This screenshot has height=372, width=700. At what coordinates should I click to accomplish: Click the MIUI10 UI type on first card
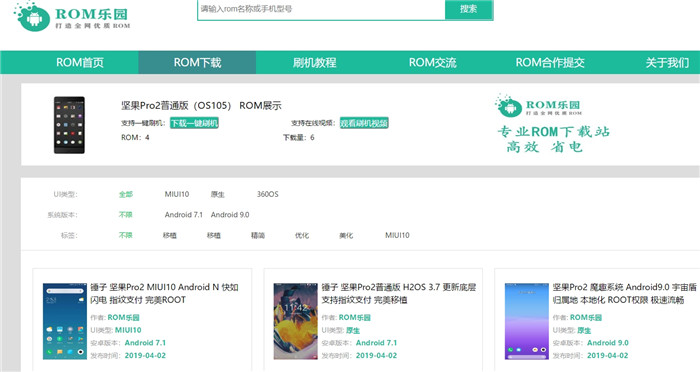128,330
